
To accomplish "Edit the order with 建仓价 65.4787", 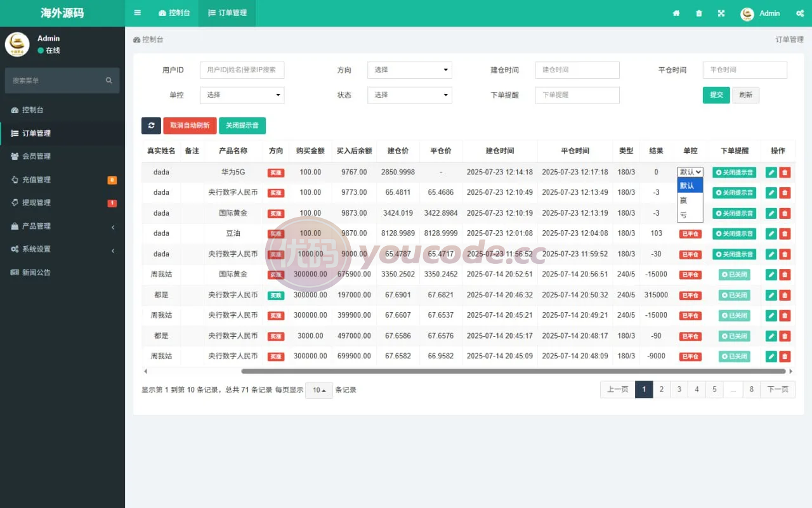I will (x=771, y=254).
